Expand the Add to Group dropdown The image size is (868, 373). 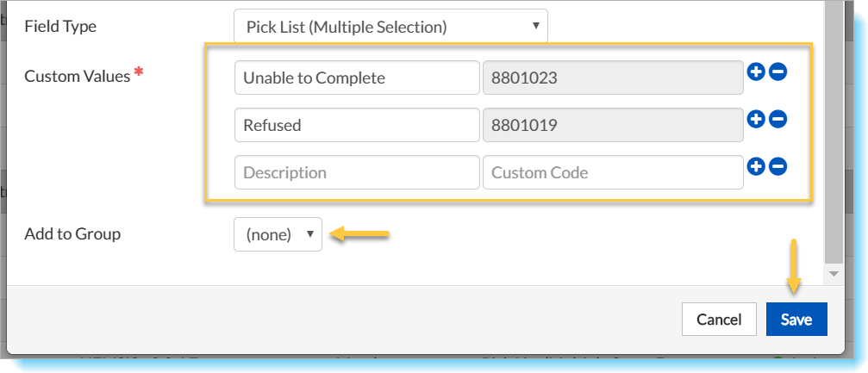coord(278,234)
